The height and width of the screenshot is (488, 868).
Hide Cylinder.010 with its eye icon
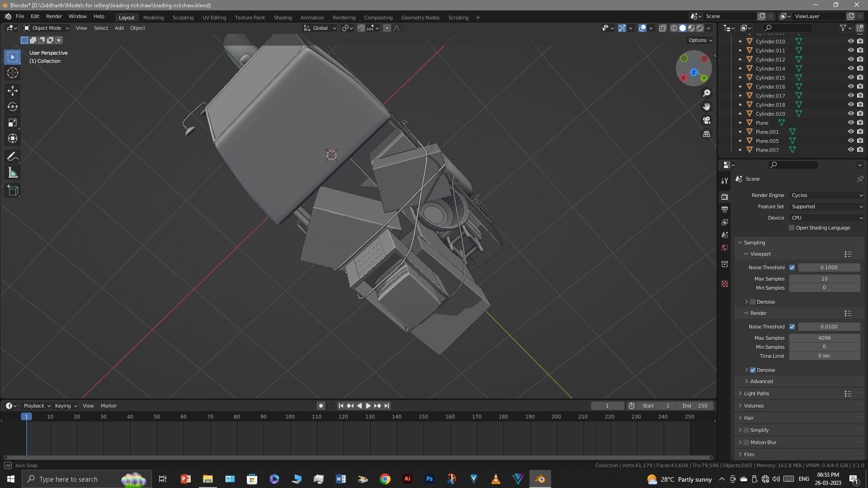point(850,41)
